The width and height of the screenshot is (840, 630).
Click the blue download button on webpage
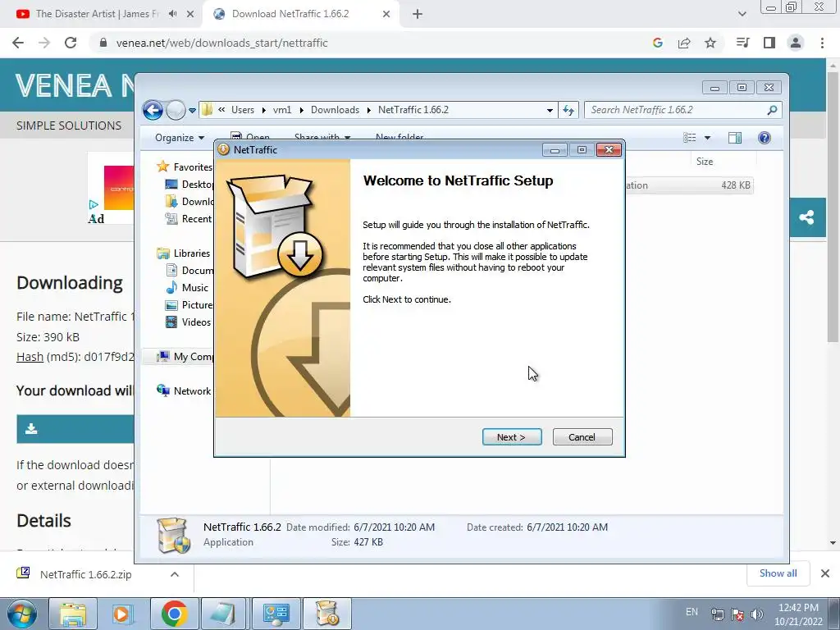[x=75, y=428]
